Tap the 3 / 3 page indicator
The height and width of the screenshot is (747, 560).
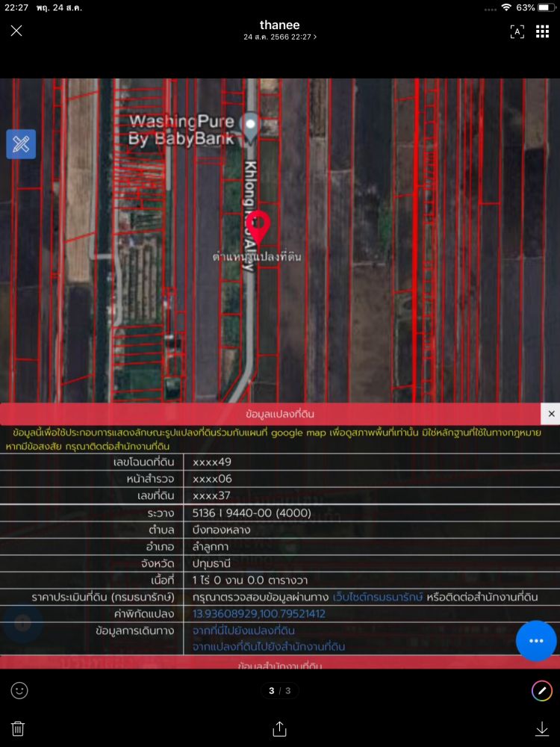279,691
